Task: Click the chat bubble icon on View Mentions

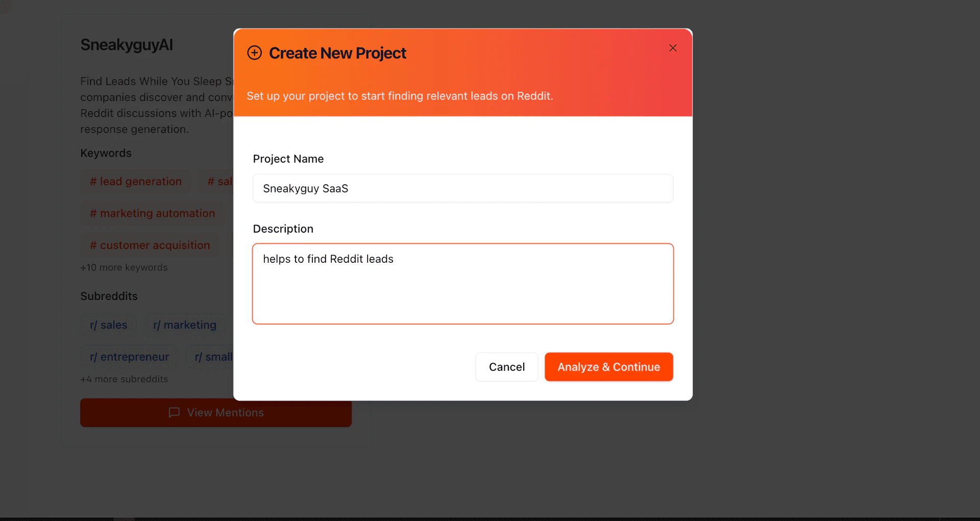Action: (174, 412)
